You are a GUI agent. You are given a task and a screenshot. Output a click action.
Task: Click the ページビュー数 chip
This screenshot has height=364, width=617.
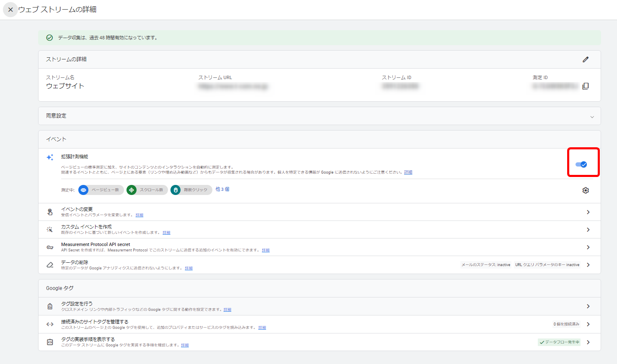pos(101,190)
